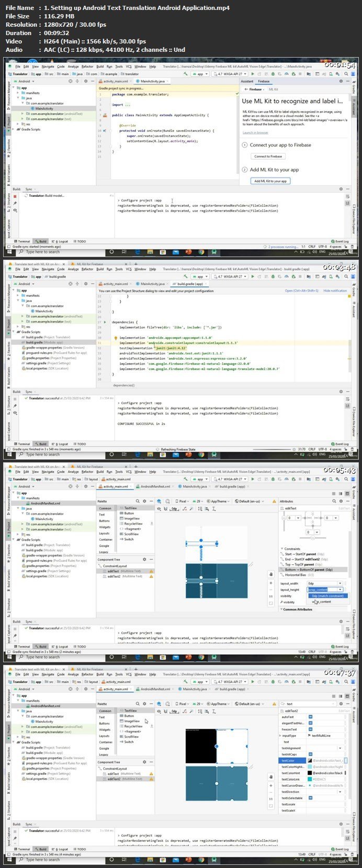Screen dimensions: 362x868
Task: Click the teal textColorLink #03DAC5 swatch
Action: click(x=310, y=779)
